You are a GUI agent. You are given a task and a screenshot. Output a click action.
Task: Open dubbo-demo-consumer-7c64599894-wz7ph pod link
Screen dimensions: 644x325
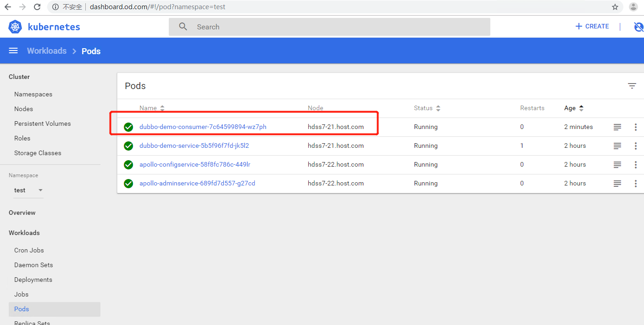click(203, 127)
